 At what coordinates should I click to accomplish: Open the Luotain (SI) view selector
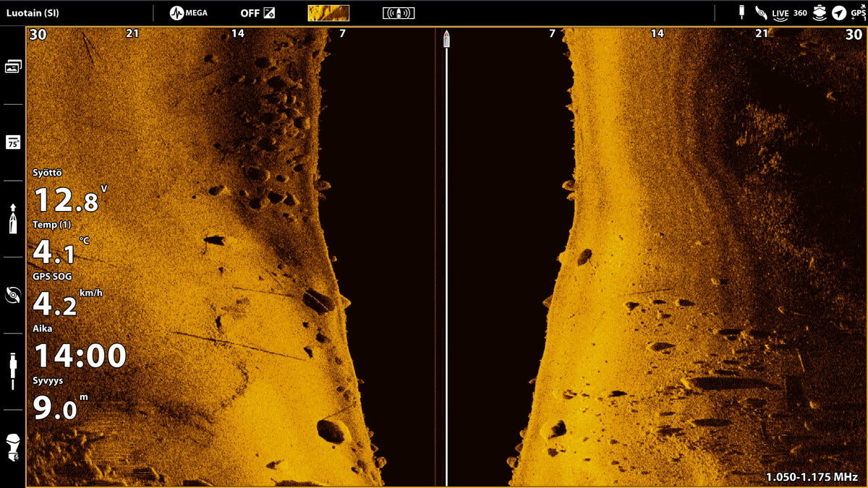tap(33, 13)
